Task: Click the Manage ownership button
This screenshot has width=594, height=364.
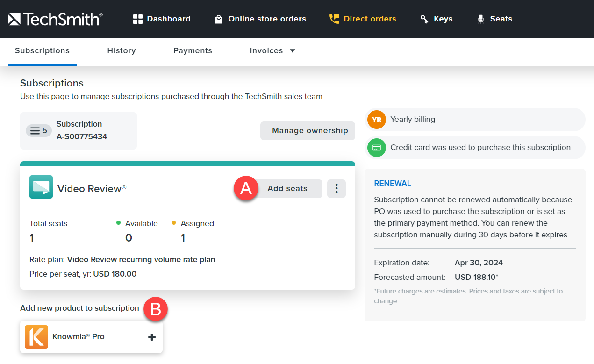Action: click(307, 130)
